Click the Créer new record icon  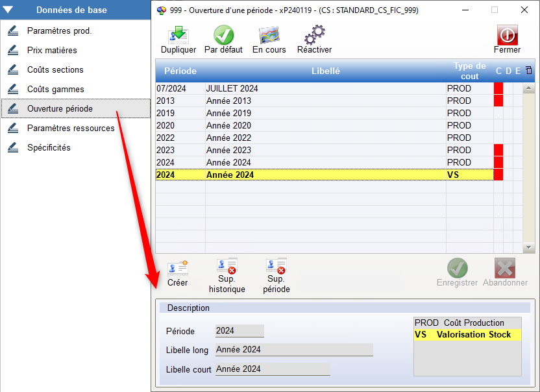[x=177, y=267]
